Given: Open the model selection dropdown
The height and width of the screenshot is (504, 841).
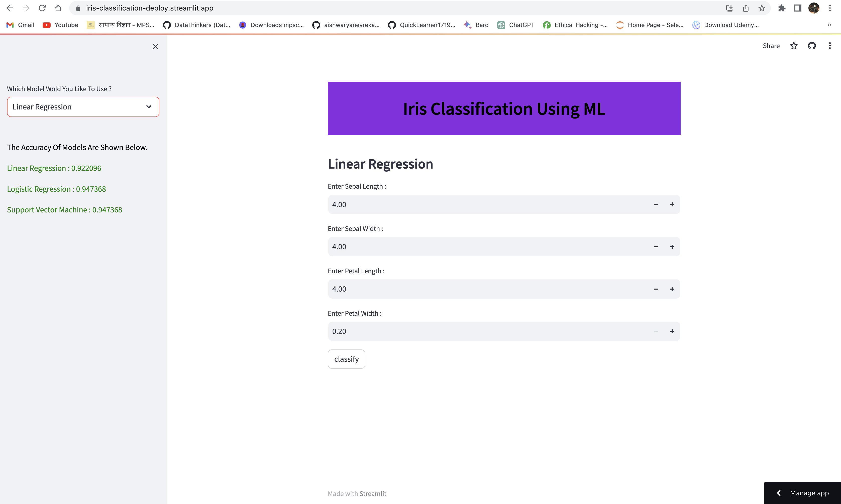Looking at the screenshot, I should pyautogui.click(x=83, y=107).
